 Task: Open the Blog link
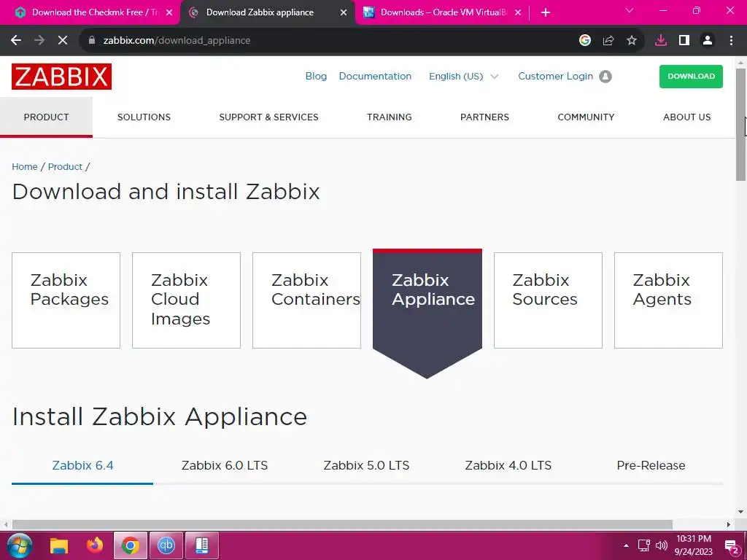[x=316, y=76]
